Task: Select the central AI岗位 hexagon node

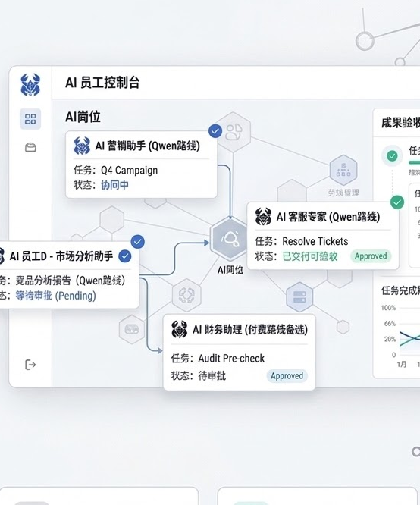Action: click(x=230, y=239)
